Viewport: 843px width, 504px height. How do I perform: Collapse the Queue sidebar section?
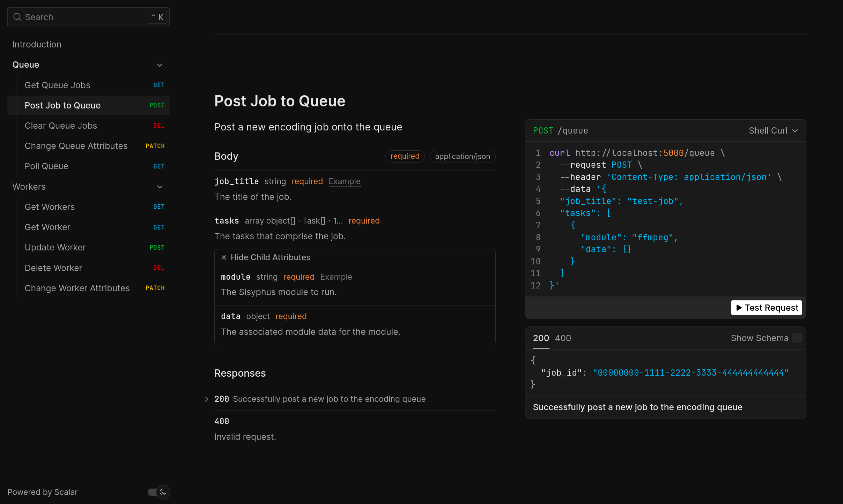click(x=160, y=65)
